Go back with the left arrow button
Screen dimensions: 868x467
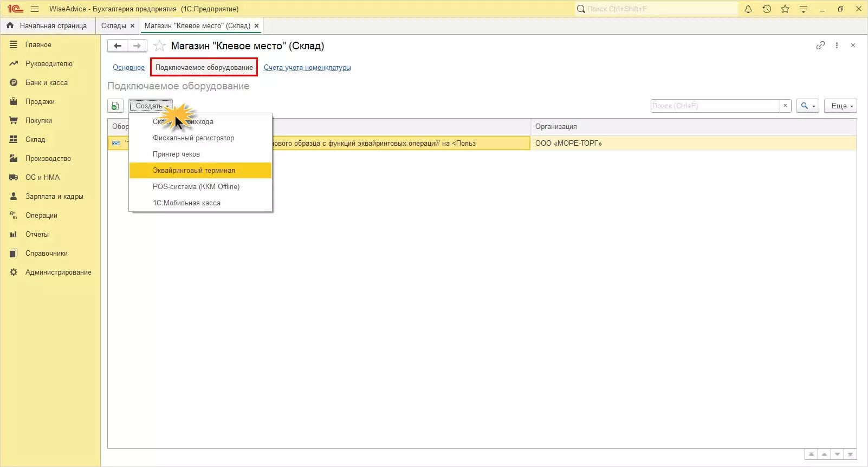click(118, 46)
